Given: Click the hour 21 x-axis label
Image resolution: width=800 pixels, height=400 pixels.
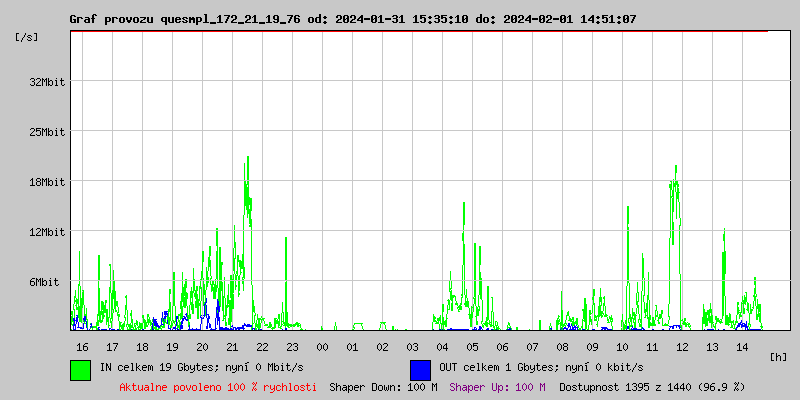Looking at the screenshot, I should click(232, 347).
